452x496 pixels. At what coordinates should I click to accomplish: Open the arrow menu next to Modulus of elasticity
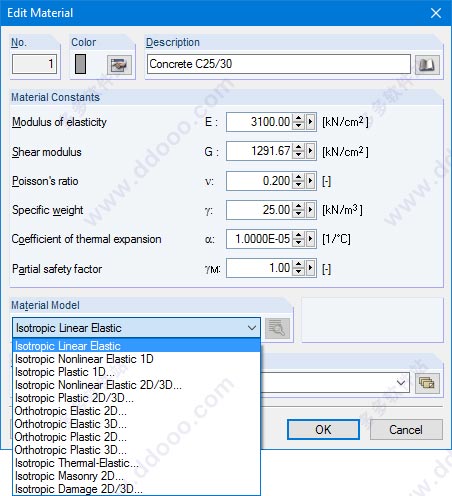(x=311, y=122)
